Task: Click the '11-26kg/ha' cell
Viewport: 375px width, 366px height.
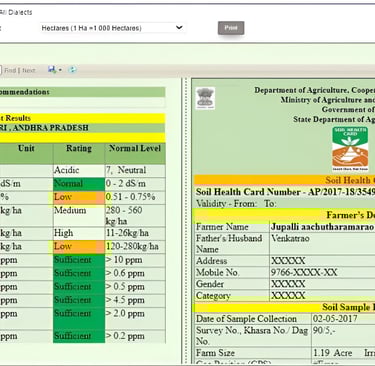Action: (x=135, y=233)
